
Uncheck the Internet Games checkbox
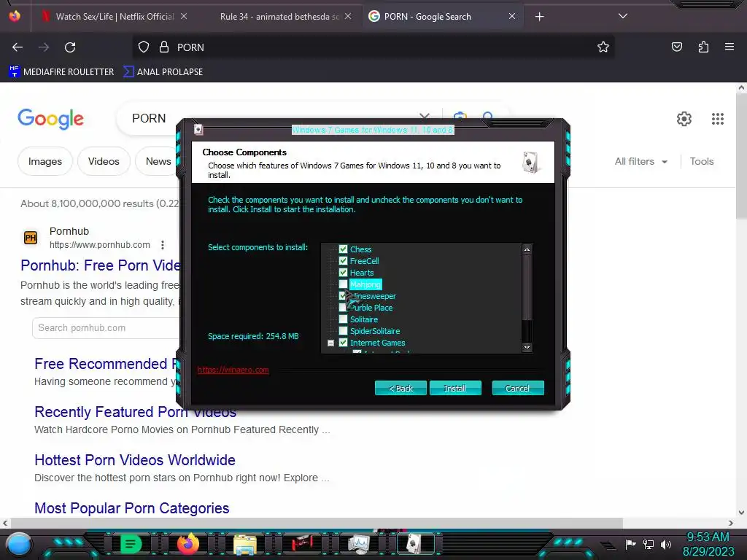tap(343, 343)
